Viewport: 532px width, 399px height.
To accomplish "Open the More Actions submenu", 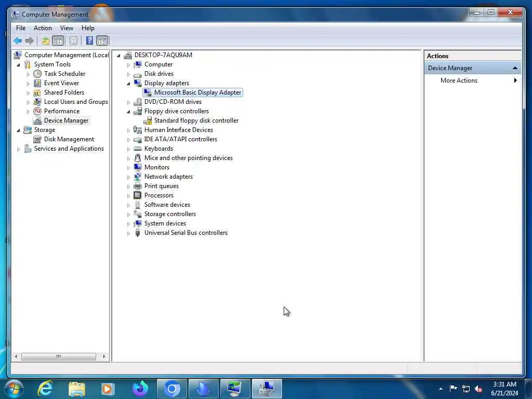I will (x=473, y=81).
